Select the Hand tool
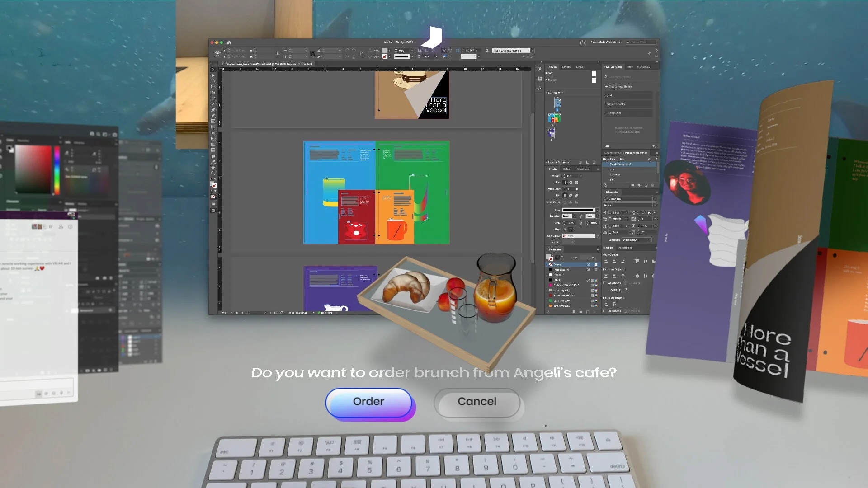The image size is (868, 488). [x=213, y=168]
